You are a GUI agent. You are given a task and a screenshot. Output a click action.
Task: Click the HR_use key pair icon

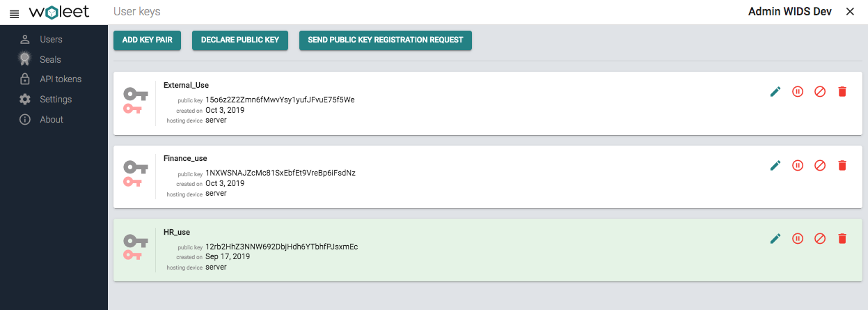click(135, 247)
